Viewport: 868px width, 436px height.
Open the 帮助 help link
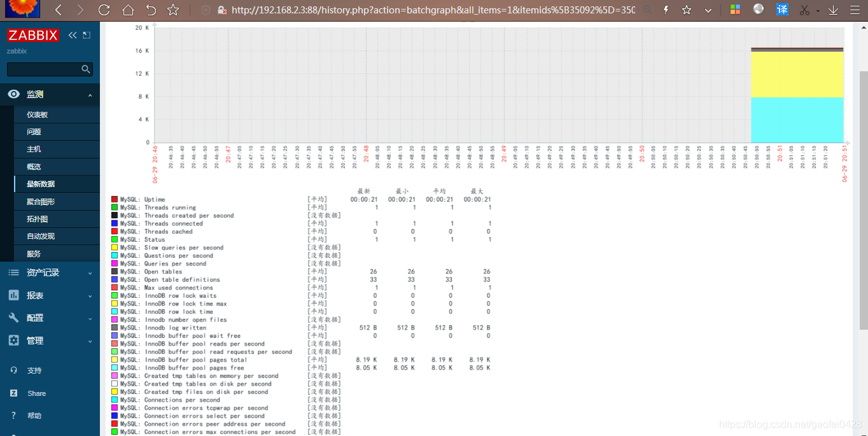click(x=34, y=416)
